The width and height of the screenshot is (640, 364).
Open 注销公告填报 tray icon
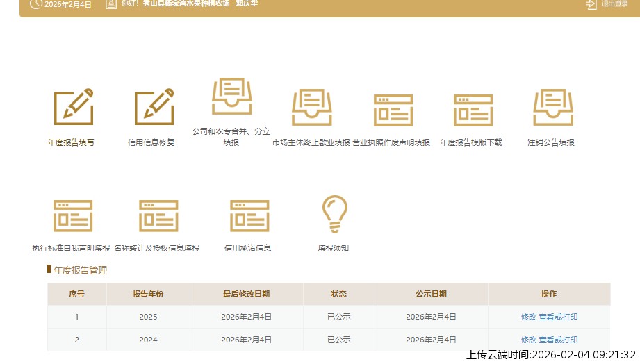point(552,109)
